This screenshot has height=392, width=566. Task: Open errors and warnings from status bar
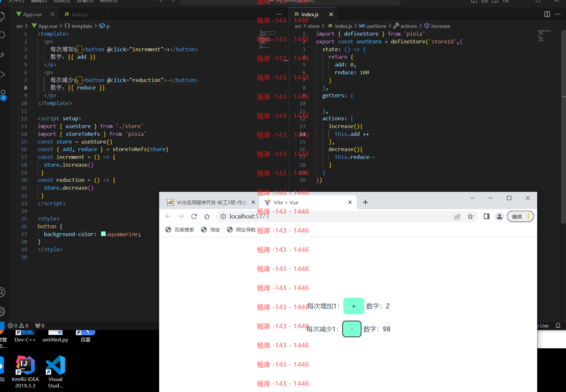pyautogui.click(x=18, y=326)
